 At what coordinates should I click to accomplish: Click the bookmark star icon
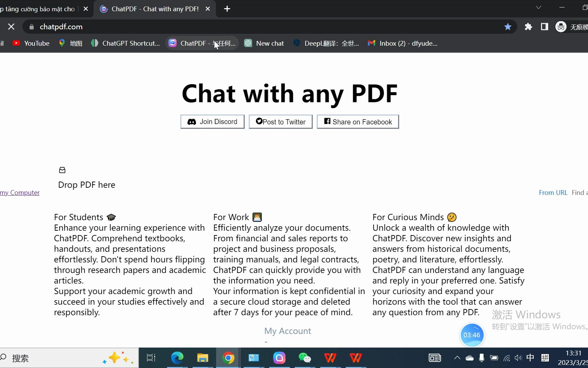508,27
